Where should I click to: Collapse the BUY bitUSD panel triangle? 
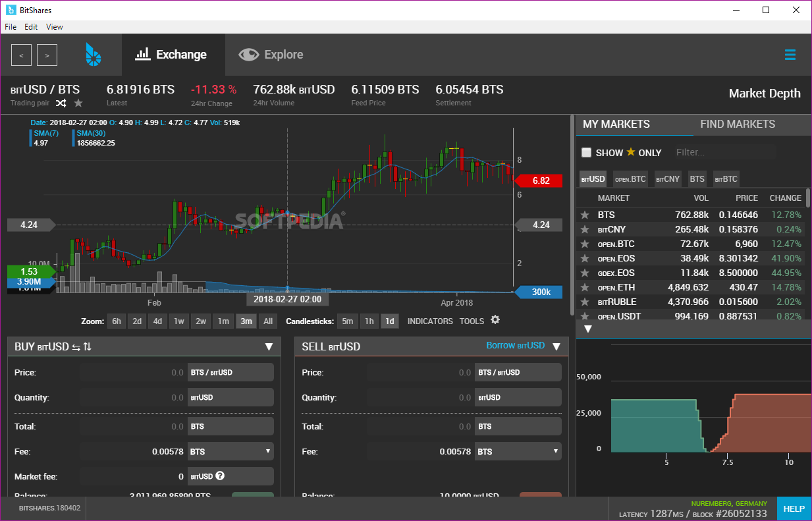pyautogui.click(x=269, y=346)
